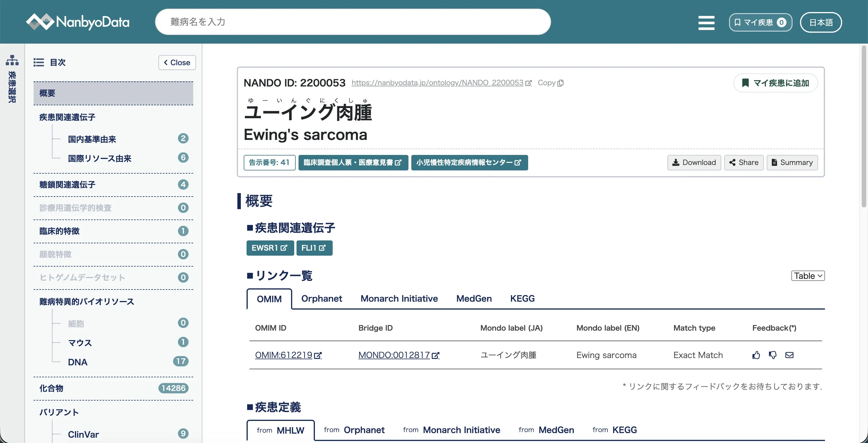Select the KEGG links tab
Image resolution: width=868 pixels, height=443 pixels.
click(522, 299)
